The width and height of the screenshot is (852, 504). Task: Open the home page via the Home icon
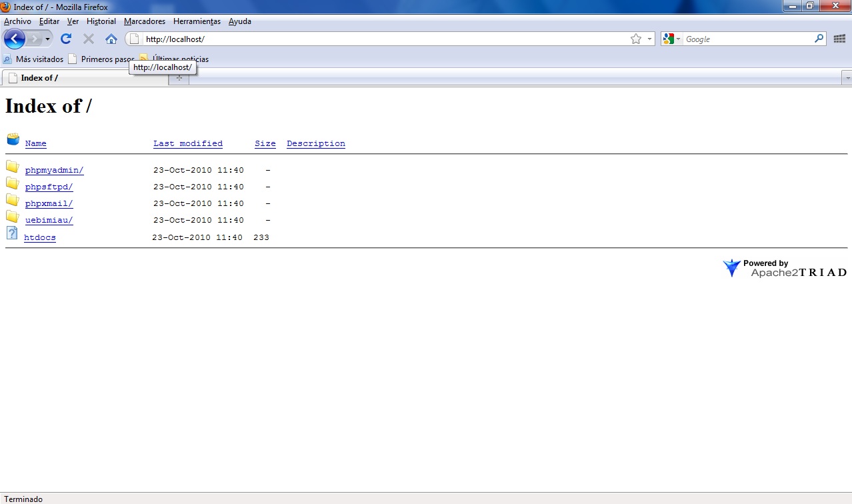(111, 39)
